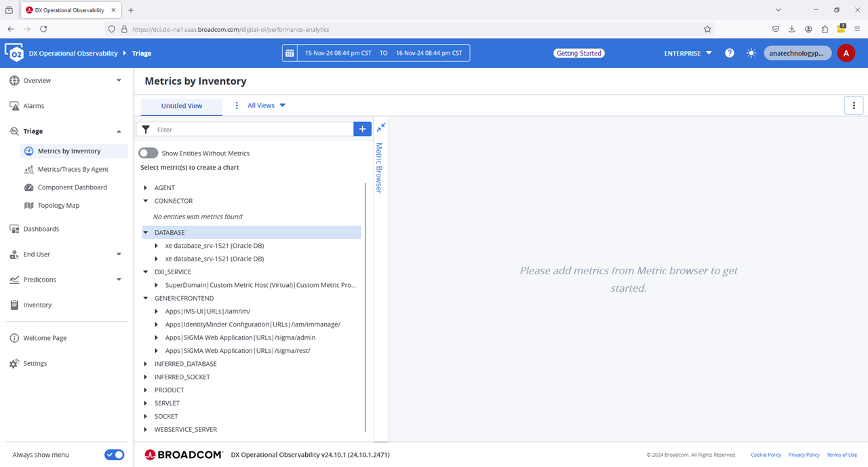Open the All Views dropdown
Image resolution: width=868 pixels, height=467 pixels.
click(x=267, y=105)
